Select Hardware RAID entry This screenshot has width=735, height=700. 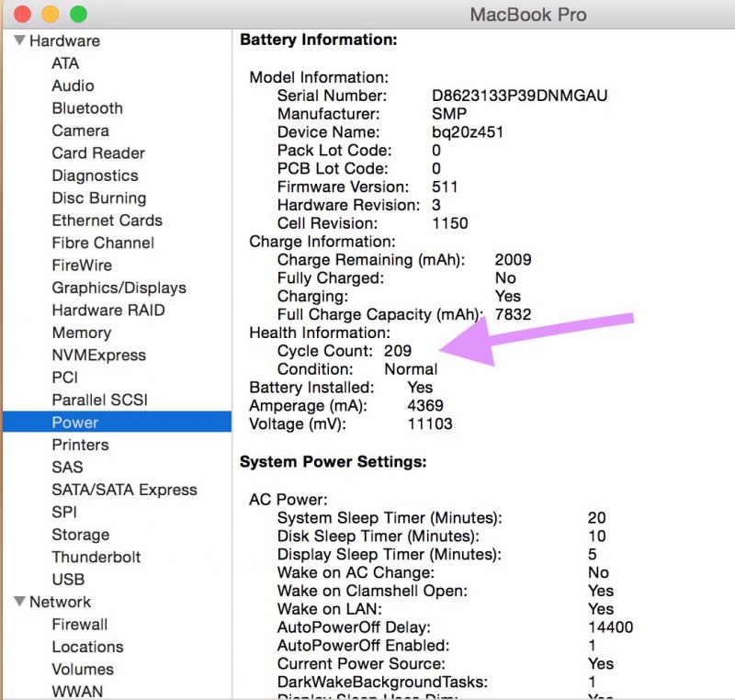click(x=108, y=310)
